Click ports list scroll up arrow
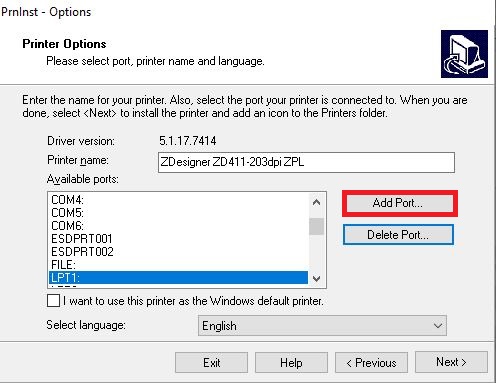Screen dimensions: 496x383 pyautogui.click(x=317, y=202)
